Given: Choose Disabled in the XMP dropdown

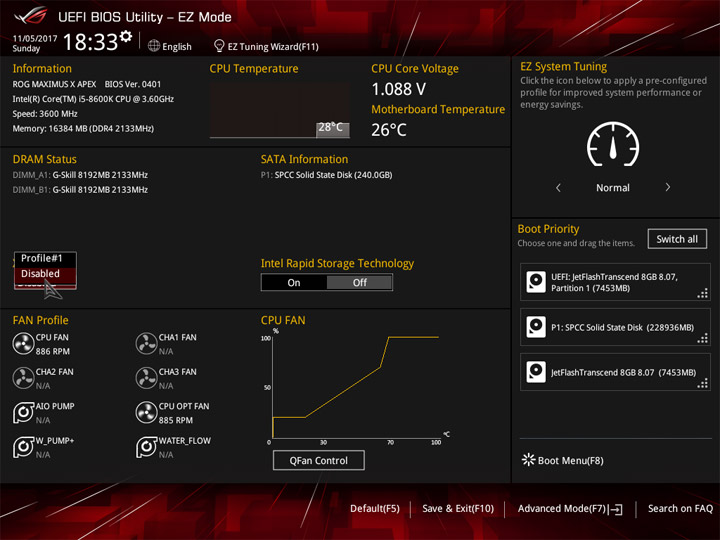Looking at the screenshot, I should pos(45,274).
